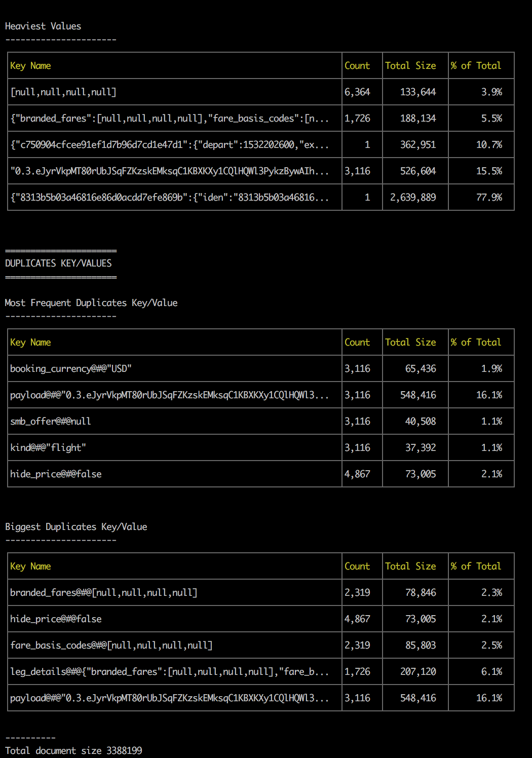
Task: Click the 'Heaviest Values' section heading
Action: pyautogui.click(x=43, y=26)
